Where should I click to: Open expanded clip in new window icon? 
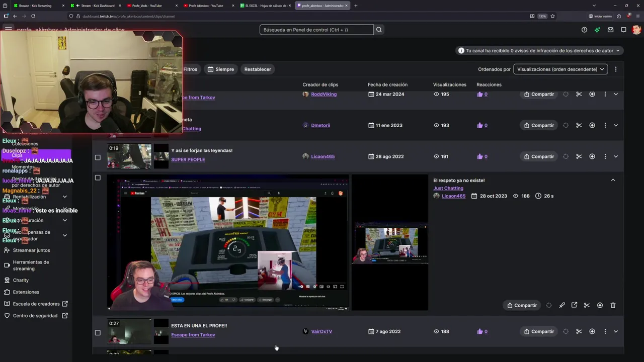coord(574,305)
